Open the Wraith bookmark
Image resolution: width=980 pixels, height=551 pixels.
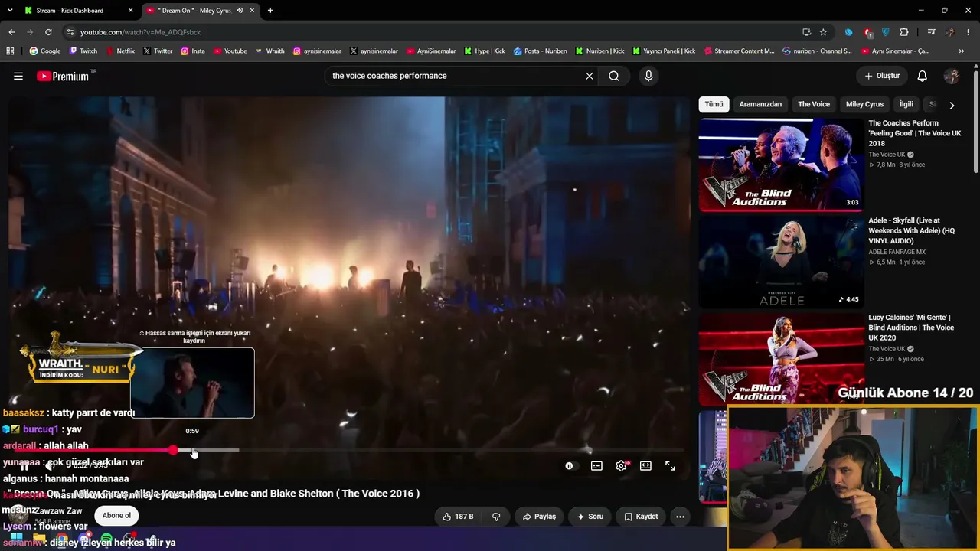pos(269,51)
